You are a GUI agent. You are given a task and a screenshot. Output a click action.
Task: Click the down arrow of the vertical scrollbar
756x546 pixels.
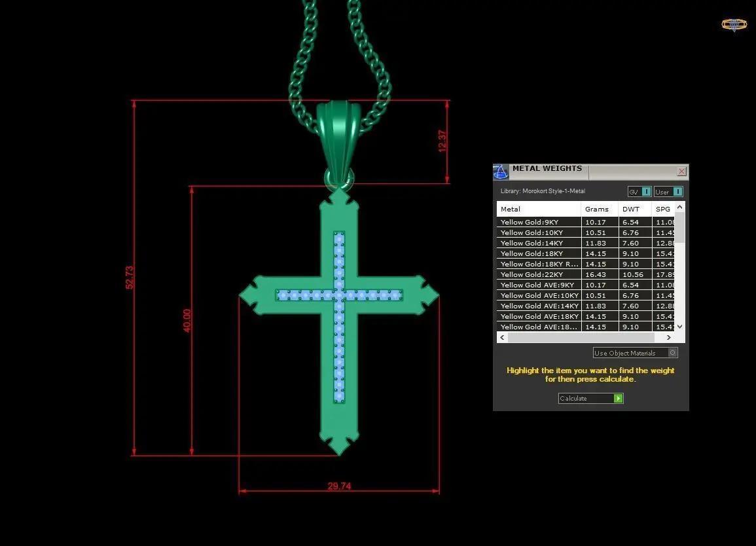coord(680,327)
